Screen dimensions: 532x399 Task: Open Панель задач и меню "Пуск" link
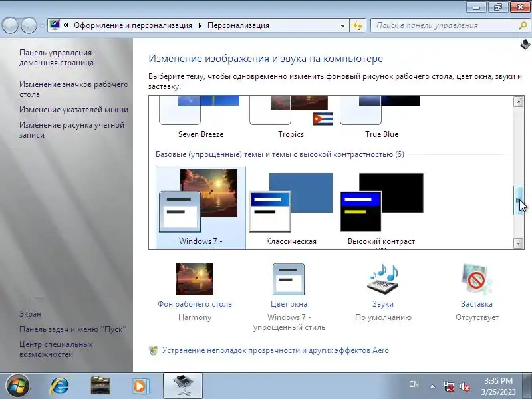(72, 329)
